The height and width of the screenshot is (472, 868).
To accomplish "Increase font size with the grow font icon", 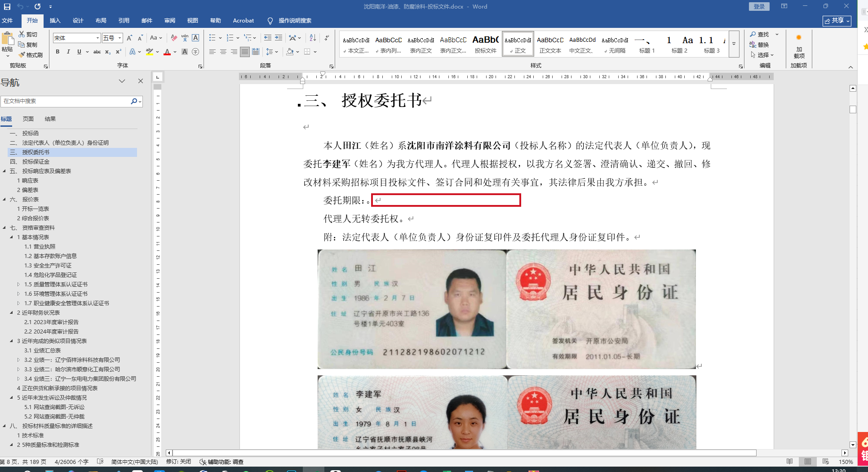I will pos(129,38).
